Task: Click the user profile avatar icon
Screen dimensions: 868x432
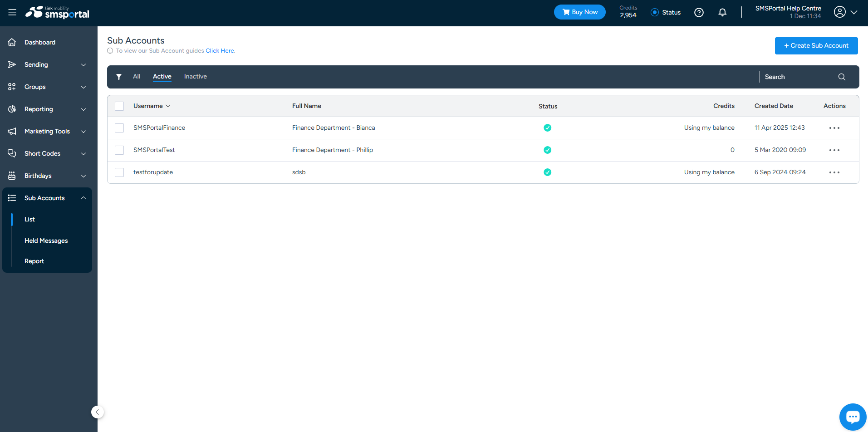Action: click(x=840, y=12)
